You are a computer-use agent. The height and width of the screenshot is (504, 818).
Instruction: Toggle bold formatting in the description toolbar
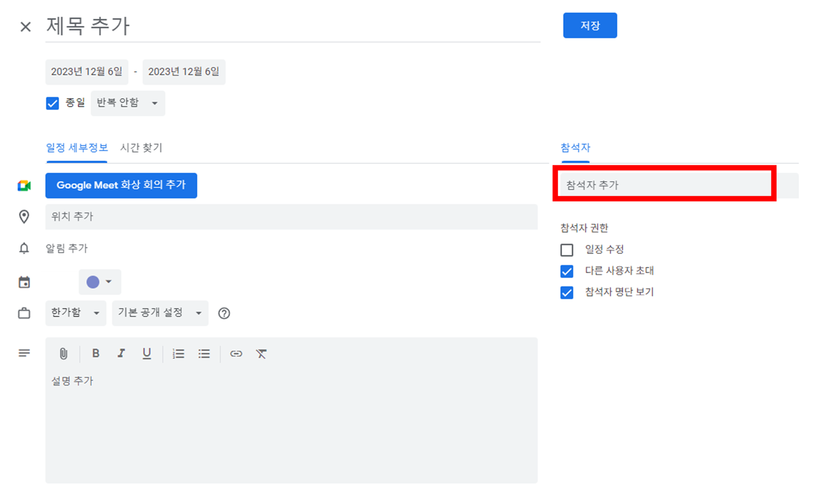pos(95,353)
